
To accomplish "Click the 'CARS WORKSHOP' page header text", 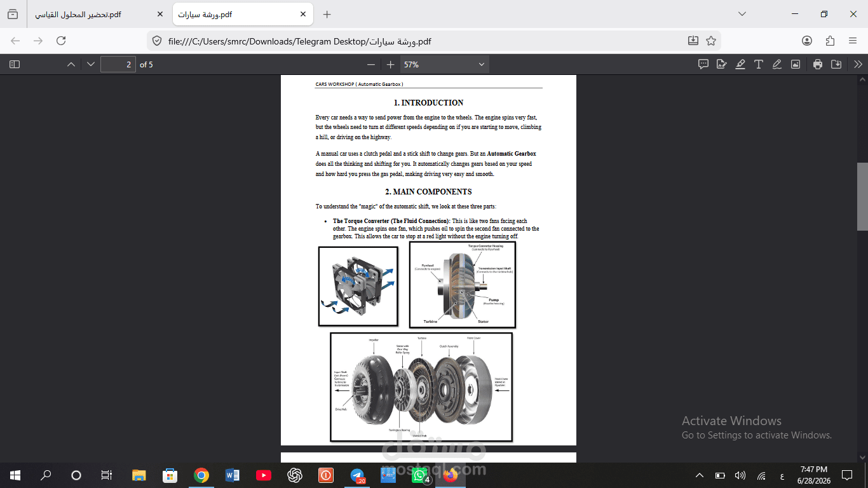I will (x=359, y=84).
